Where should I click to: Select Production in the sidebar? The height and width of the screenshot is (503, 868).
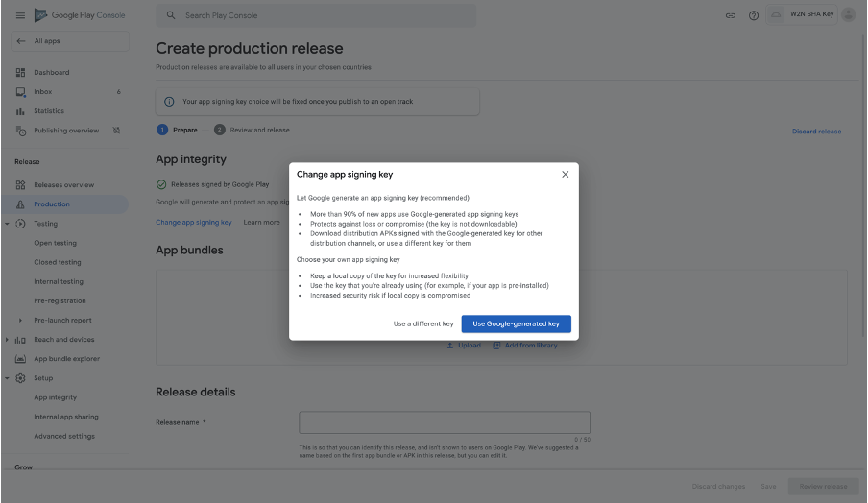(52, 204)
